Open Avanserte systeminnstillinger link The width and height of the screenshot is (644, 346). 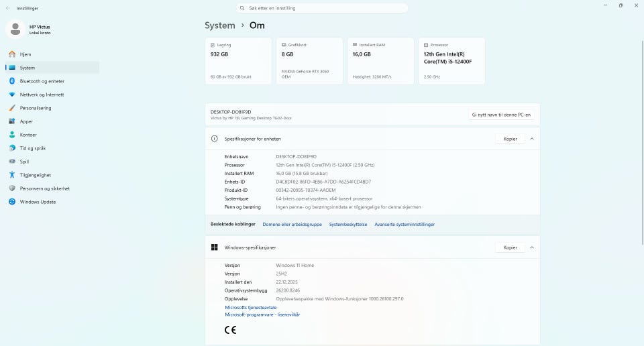(x=405, y=225)
